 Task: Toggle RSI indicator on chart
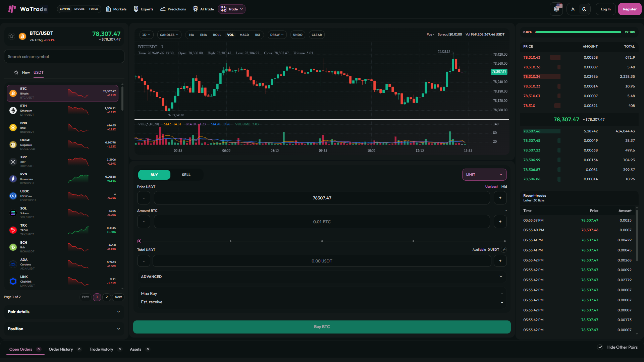click(x=257, y=35)
